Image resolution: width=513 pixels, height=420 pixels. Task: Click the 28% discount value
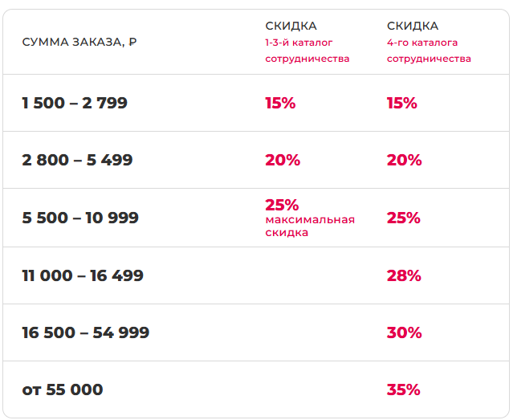coord(404,275)
